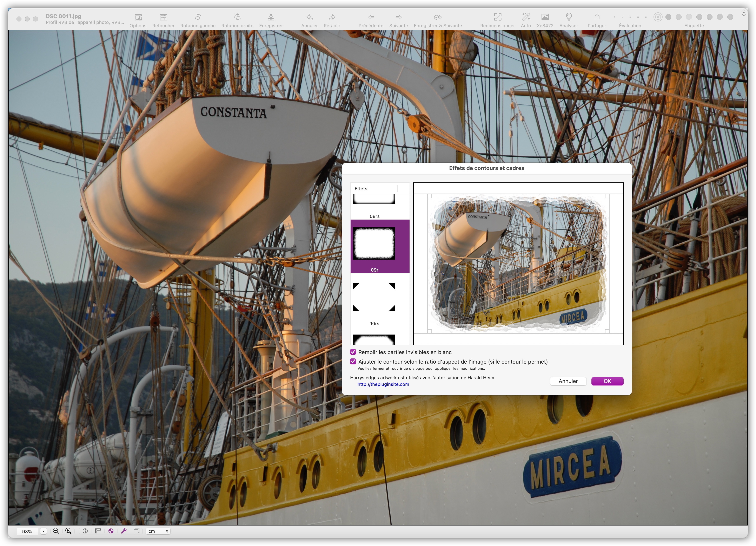Choose the 08rs effect in list

(380, 207)
